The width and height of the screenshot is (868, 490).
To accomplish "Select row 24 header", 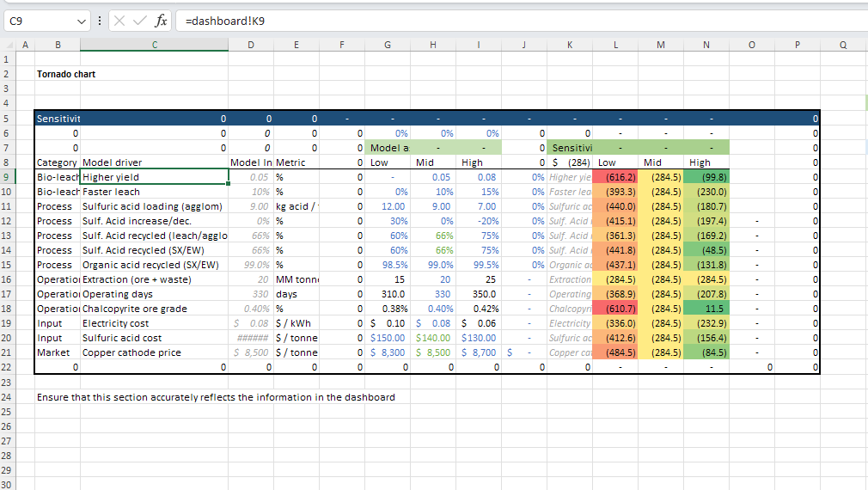I will pos(7,397).
